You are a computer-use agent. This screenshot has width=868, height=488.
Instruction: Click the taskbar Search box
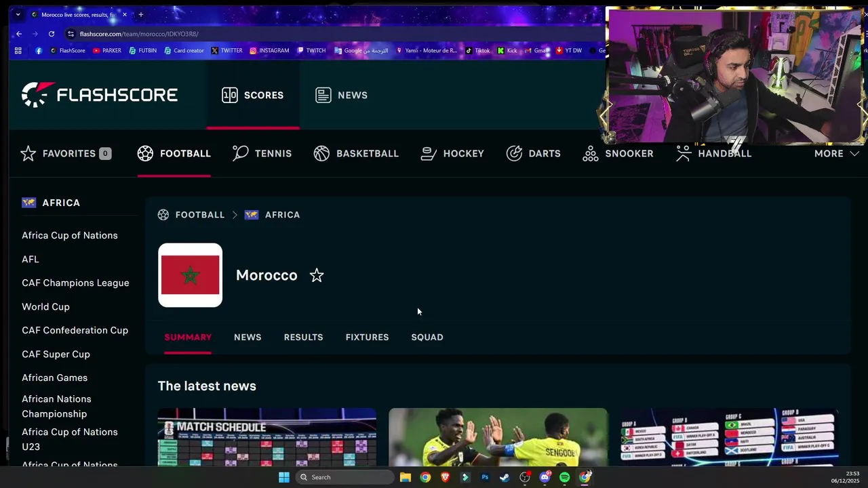[x=344, y=477]
